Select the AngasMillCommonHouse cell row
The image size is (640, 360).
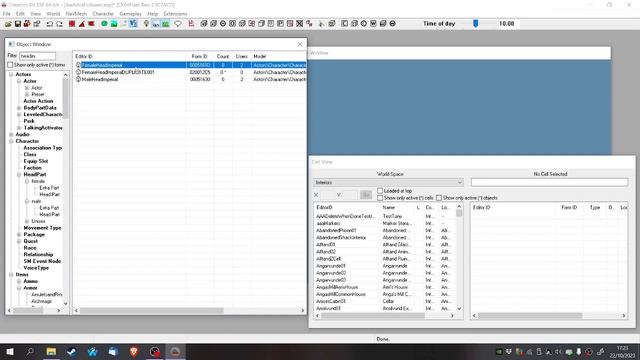(386, 294)
